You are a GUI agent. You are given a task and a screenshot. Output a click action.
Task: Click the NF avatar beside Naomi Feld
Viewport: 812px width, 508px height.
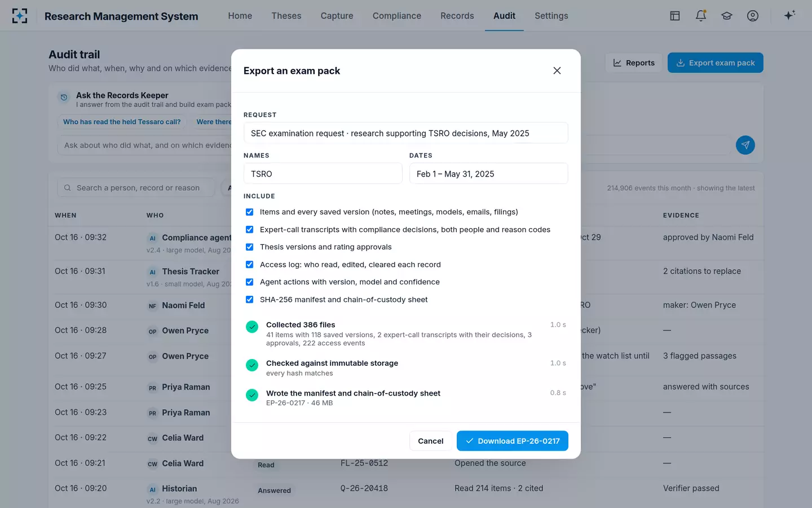152,306
